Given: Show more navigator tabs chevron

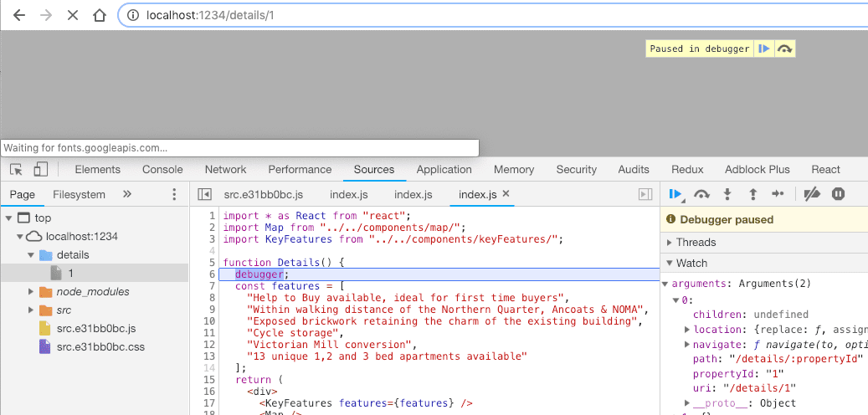Looking at the screenshot, I should click(x=126, y=194).
